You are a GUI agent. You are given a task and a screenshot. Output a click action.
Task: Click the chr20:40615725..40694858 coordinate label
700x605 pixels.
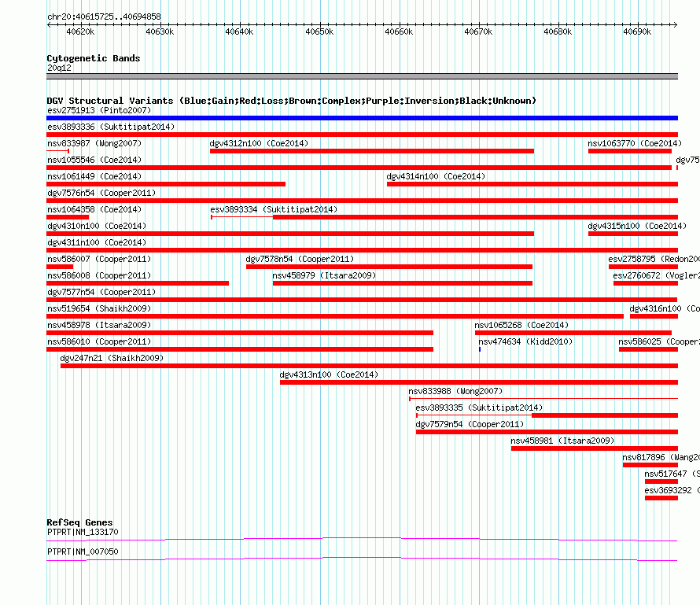point(104,17)
